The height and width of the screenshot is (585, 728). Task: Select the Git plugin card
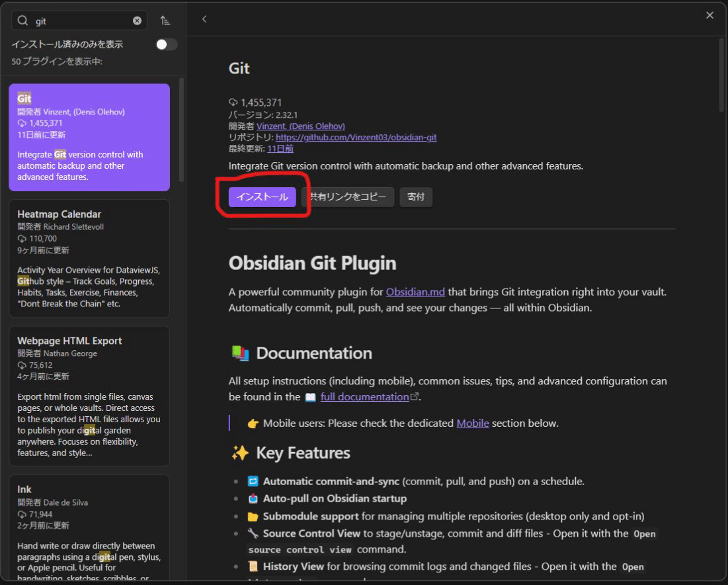point(89,138)
